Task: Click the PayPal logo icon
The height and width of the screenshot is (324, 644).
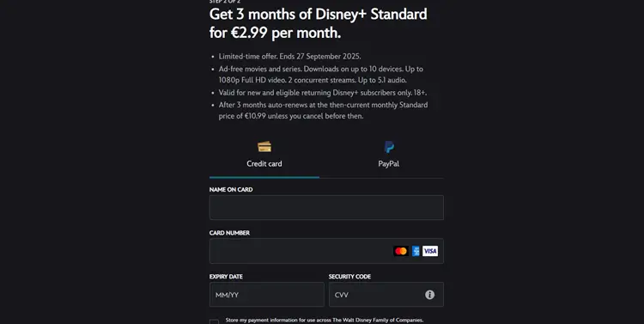Action: pos(389,147)
